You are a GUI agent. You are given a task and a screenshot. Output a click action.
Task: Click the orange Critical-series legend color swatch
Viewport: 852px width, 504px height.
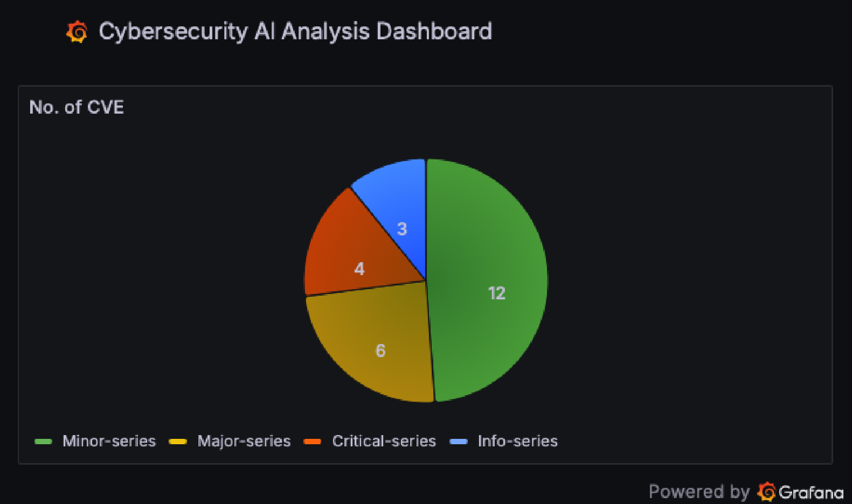pyautogui.click(x=313, y=442)
